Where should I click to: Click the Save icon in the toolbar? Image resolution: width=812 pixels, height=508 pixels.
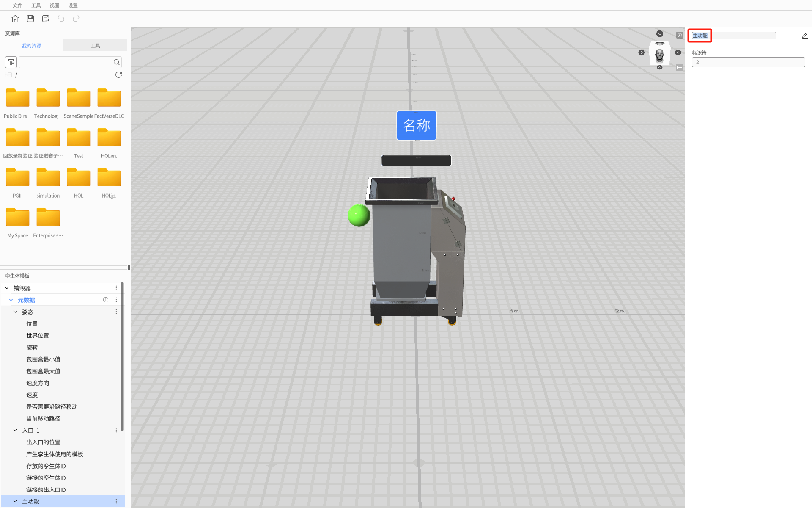30,19
